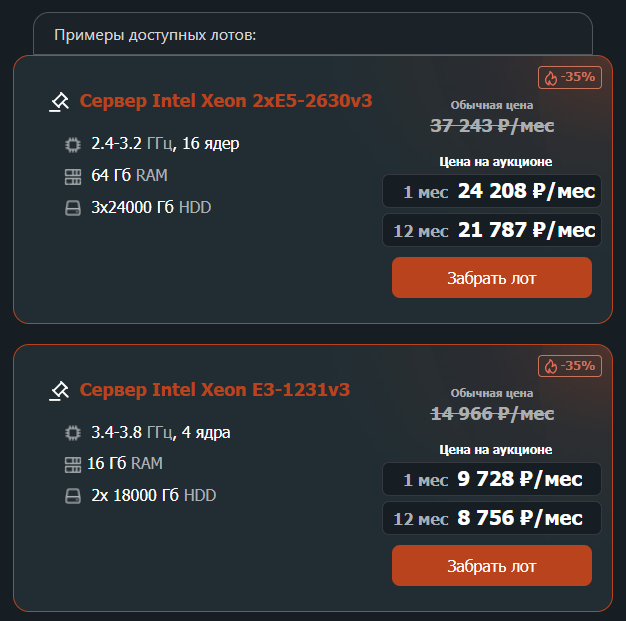Click the RAM icon beside 64 Гб

73,177
